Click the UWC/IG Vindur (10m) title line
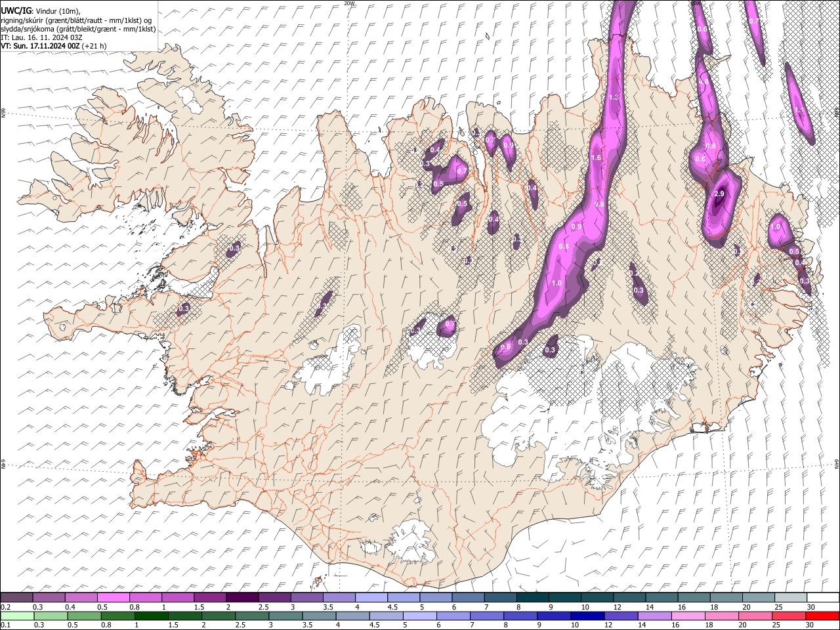Image resolution: width=840 pixels, height=630 pixels. [x=41, y=11]
